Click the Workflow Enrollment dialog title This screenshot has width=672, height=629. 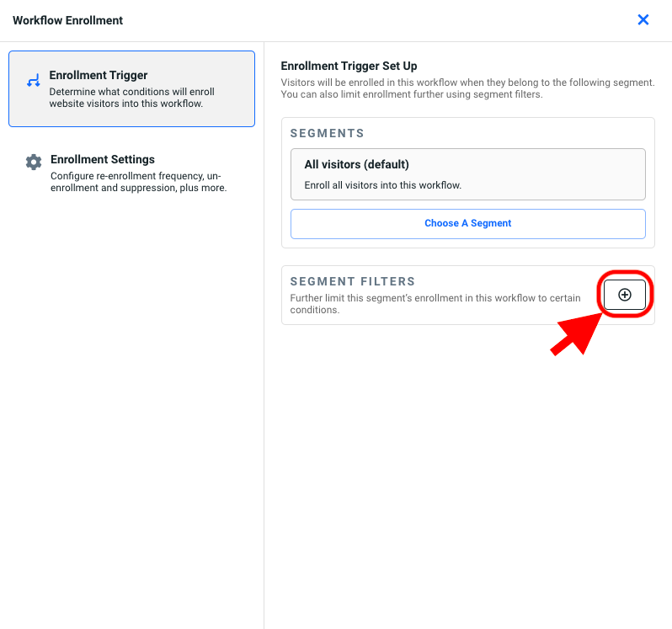click(x=67, y=20)
